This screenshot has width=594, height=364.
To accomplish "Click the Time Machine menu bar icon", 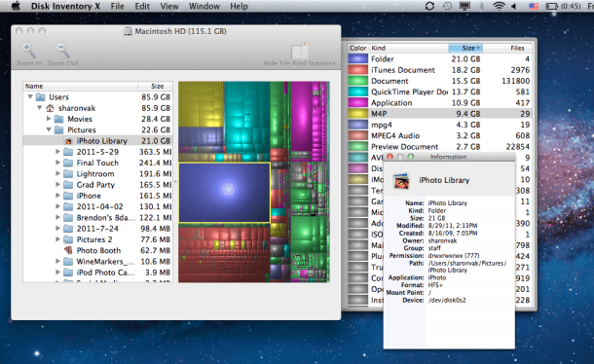I will point(447,6).
